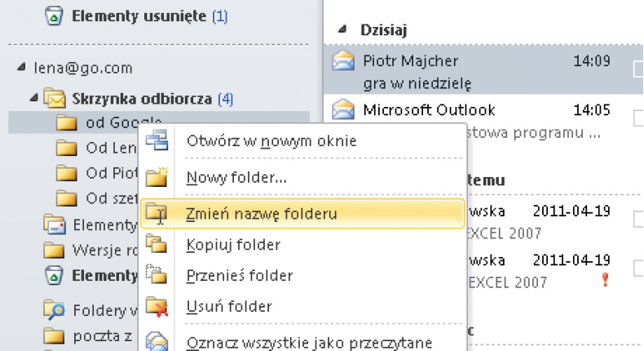
Task: Click the Elementy usunięte trash icon at top
Action: [53, 15]
